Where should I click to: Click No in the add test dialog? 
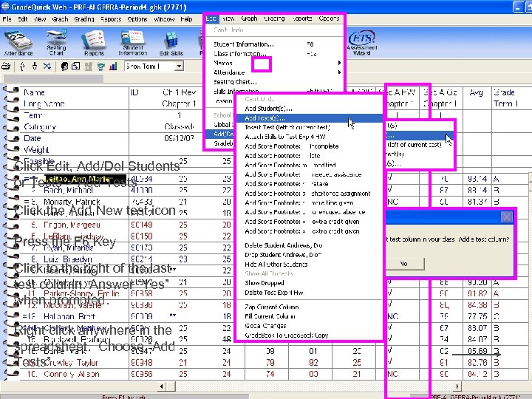tap(405, 264)
